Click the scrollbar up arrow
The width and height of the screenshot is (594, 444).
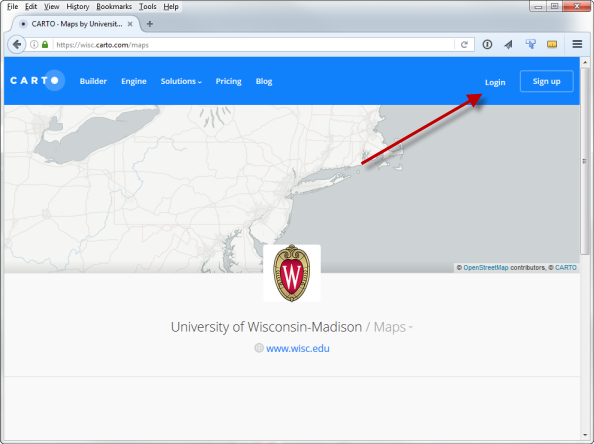[585, 62]
